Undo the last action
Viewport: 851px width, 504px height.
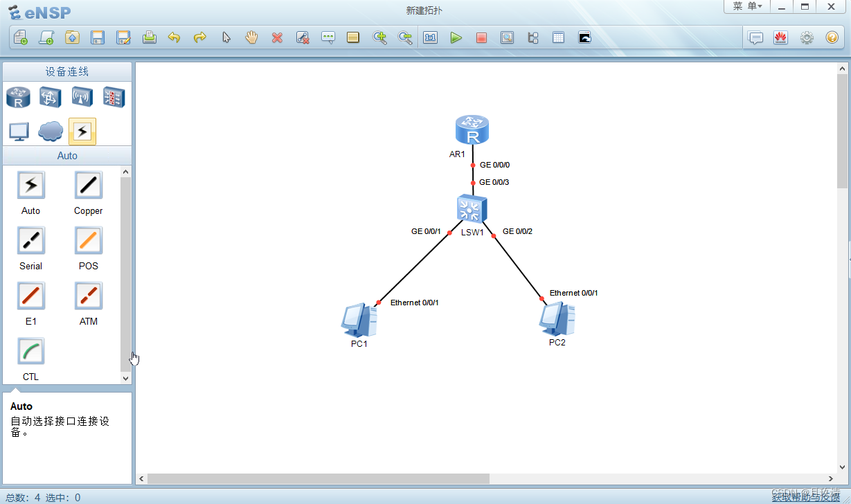click(x=174, y=37)
